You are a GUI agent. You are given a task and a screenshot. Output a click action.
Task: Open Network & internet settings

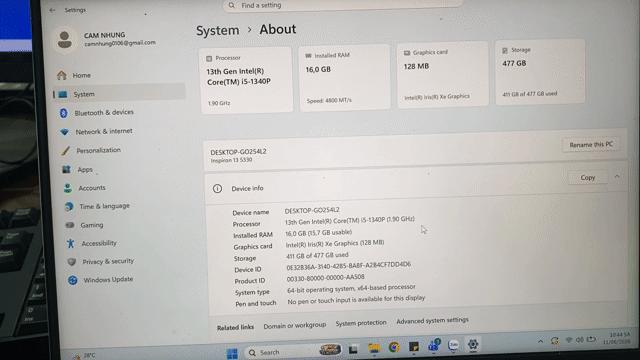[96, 131]
